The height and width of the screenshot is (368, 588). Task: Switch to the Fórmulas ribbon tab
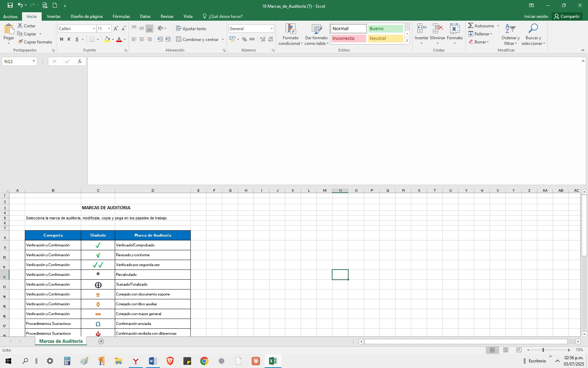click(x=121, y=16)
